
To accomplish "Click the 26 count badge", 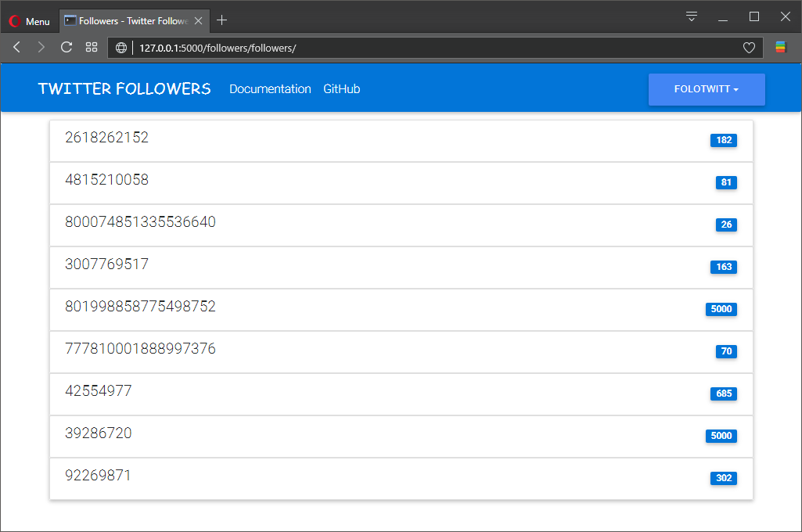I will [726, 225].
